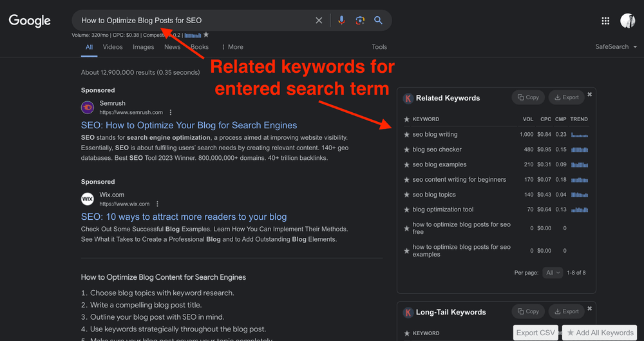Click the Export CSV button

(536, 333)
